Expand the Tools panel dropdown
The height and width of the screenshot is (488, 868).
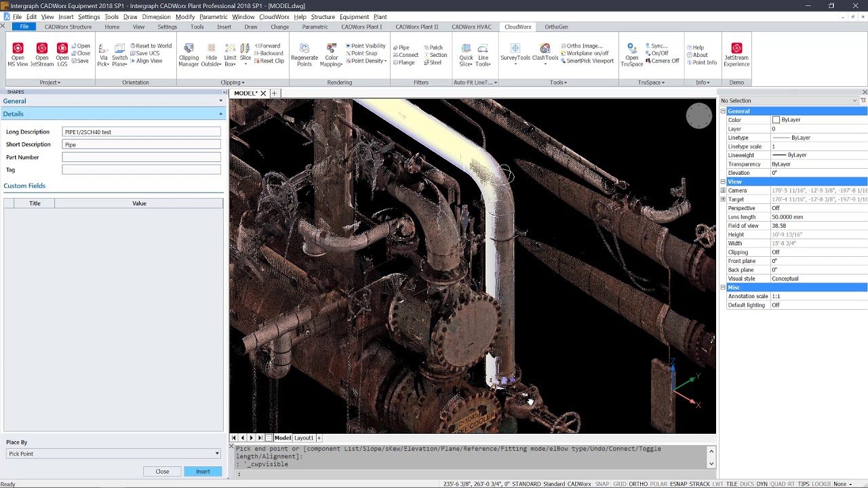coord(558,83)
